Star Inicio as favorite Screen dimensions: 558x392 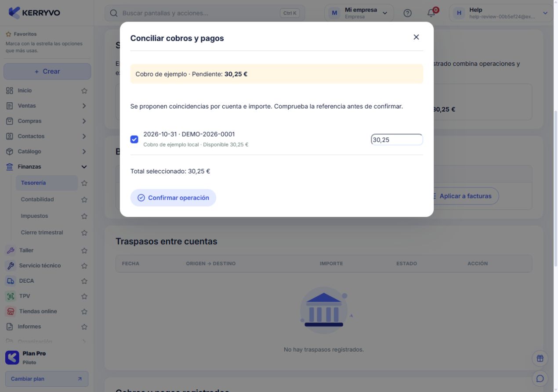pos(84,91)
